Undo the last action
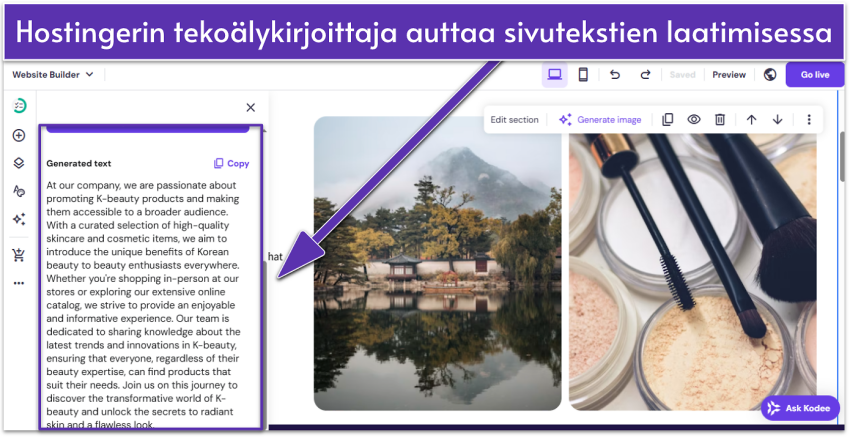The height and width of the screenshot is (438, 850). coord(615,75)
